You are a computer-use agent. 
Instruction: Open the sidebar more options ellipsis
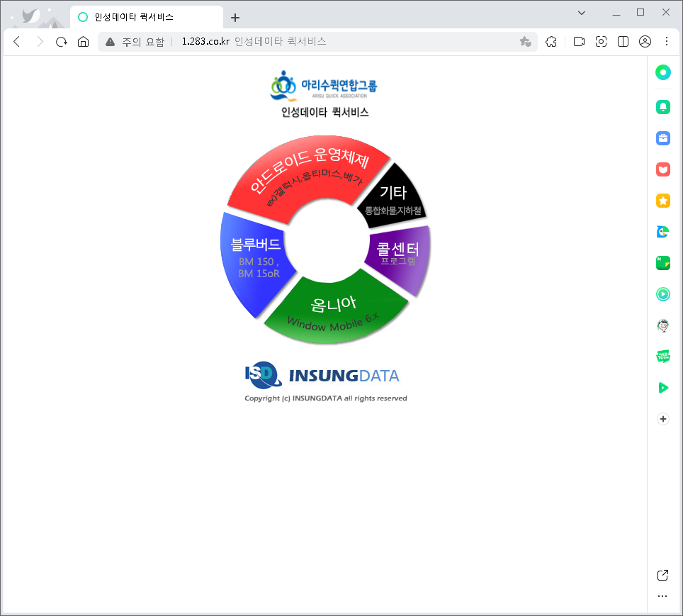[662, 596]
